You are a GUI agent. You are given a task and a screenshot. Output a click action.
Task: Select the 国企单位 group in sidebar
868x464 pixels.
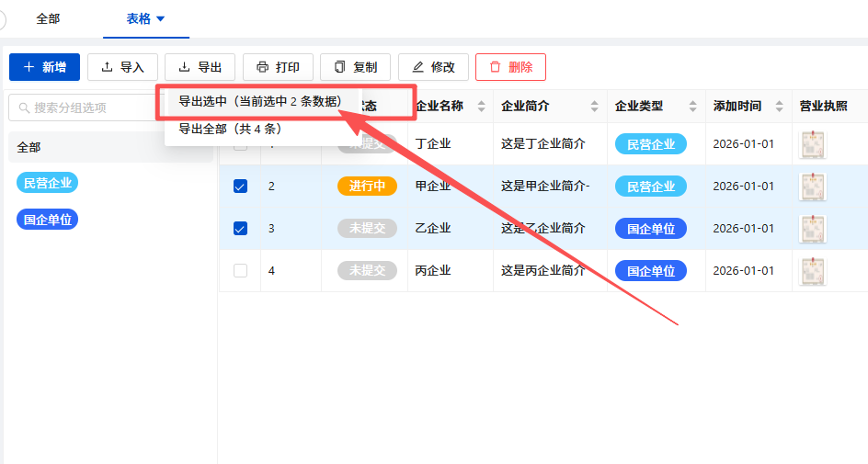coord(47,220)
